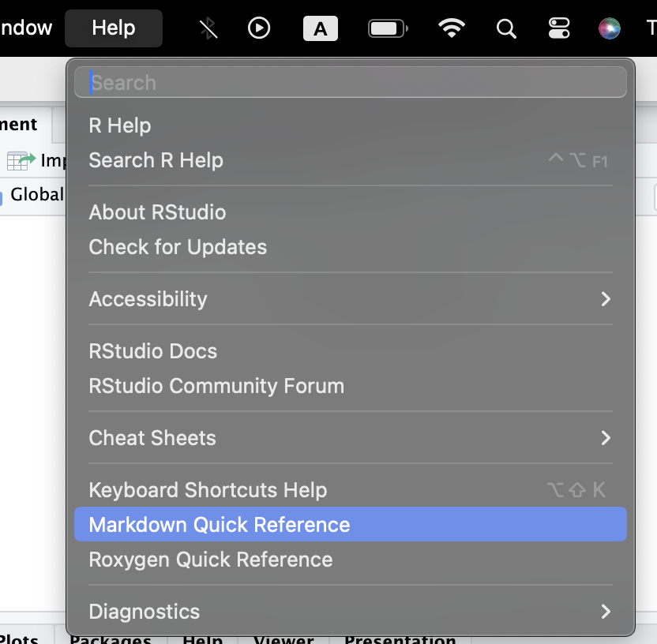Viewport: 657px width, 644px height.
Task: Select Markdown Quick Reference
Action: tap(351, 524)
